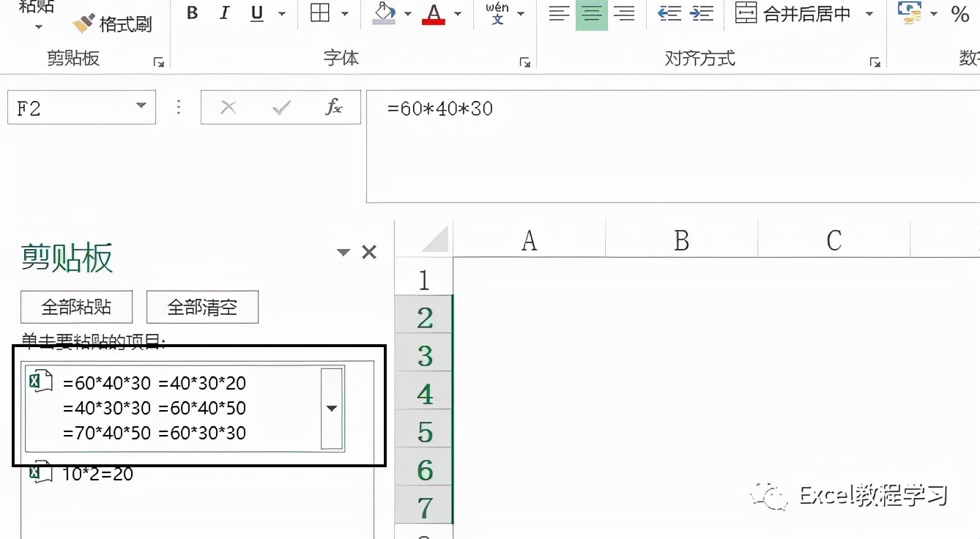Click the wén phonetic guide icon
This screenshot has height=539, width=980.
[497, 12]
